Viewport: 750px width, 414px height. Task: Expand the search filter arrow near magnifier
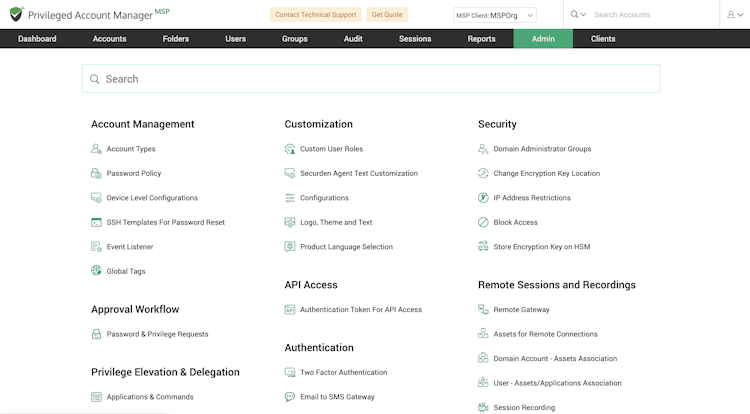click(x=583, y=14)
